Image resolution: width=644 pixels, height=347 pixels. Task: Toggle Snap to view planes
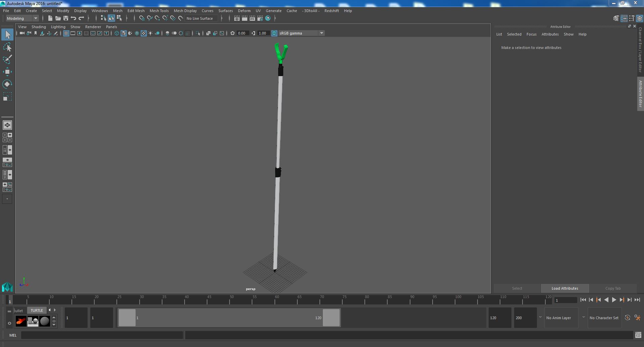[172, 18]
